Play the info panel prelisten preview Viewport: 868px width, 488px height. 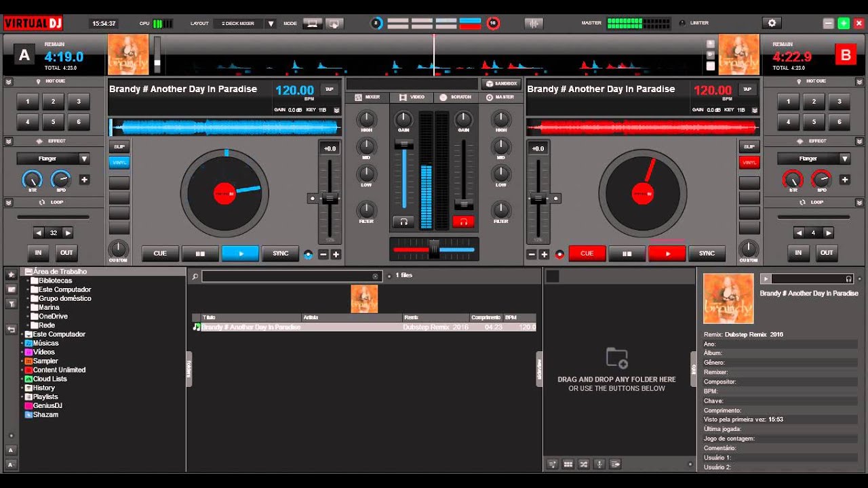(x=766, y=279)
